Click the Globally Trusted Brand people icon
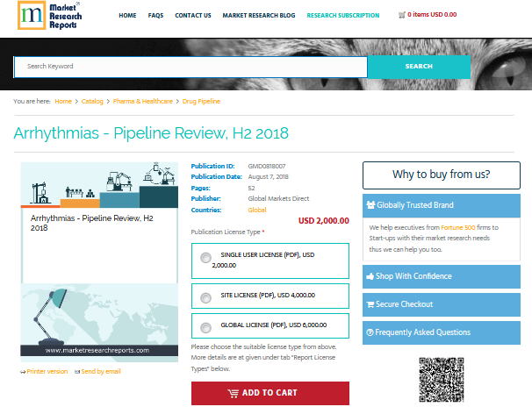Image resolution: width=532 pixels, height=414 pixels. [x=370, y=204]
